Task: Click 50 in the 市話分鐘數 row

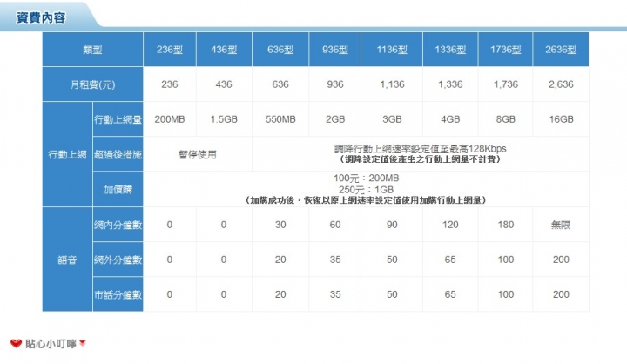Action: [x=392, y=294]
